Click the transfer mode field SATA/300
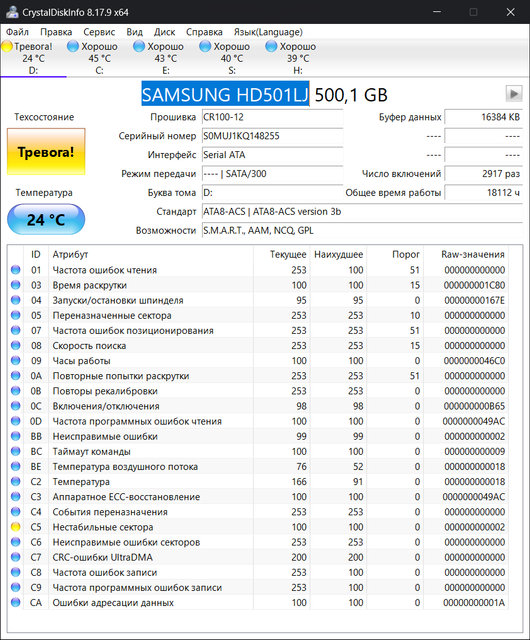 pyautogui.click(x=272, y=173)
